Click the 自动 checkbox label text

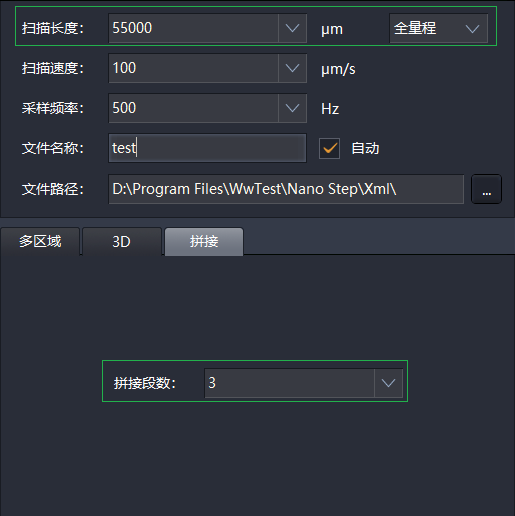coord(365,148)
